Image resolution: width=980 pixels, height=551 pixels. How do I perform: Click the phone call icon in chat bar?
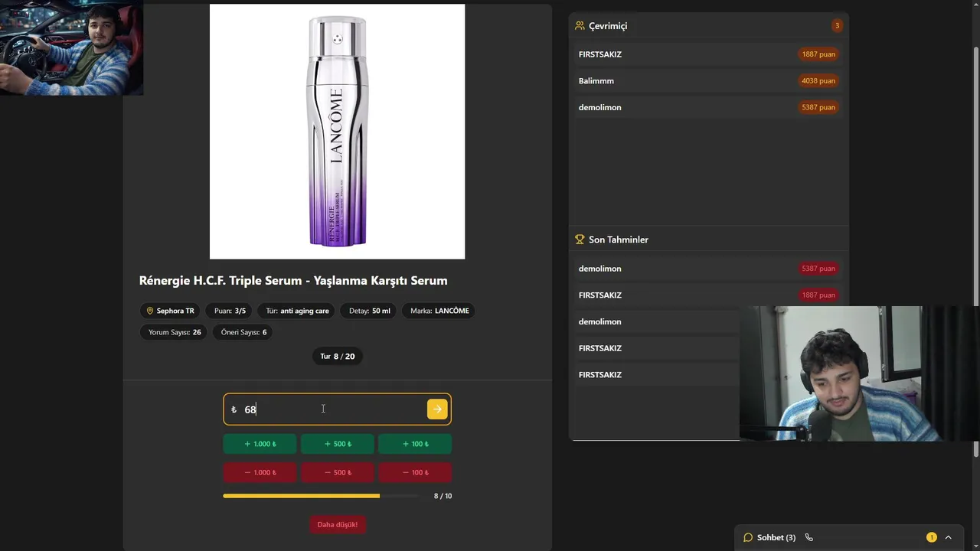click(808, 537)
